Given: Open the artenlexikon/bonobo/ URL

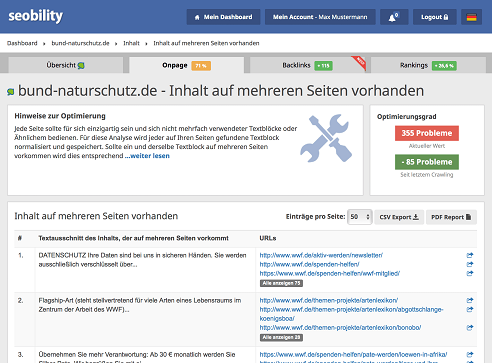Looking at the screenshot, I should pos(340,328).
